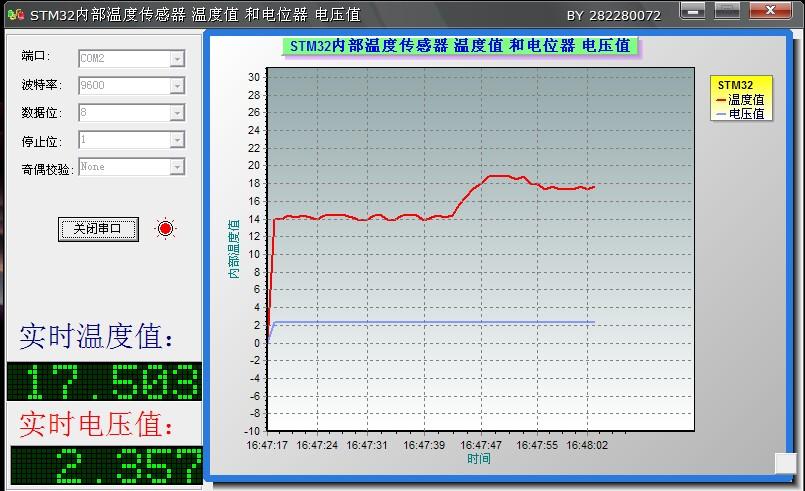Click the app icon in the title bar
The image size is (805, 491).
coord(15,15)
